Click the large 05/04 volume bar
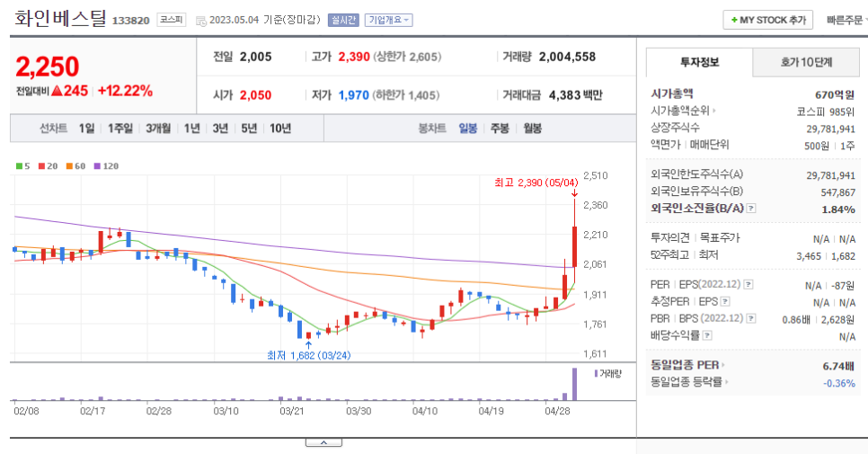Screen dimensions: 868x454 pos(574,384)
